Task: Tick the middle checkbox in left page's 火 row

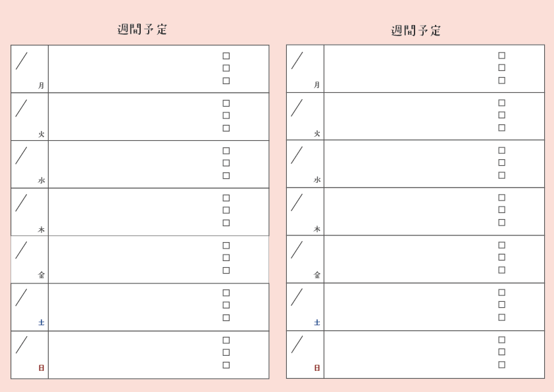Action: point(226,116)
